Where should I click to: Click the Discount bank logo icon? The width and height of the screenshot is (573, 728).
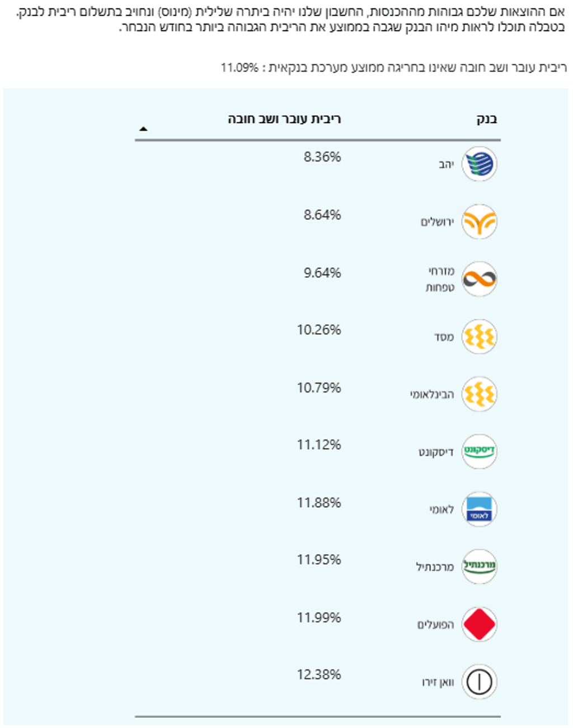tap(480, 452)
